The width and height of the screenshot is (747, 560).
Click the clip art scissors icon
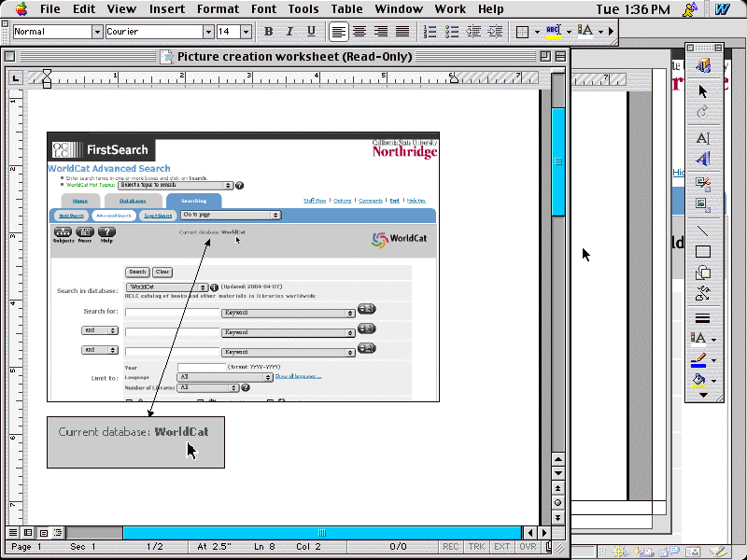[703, 184]
